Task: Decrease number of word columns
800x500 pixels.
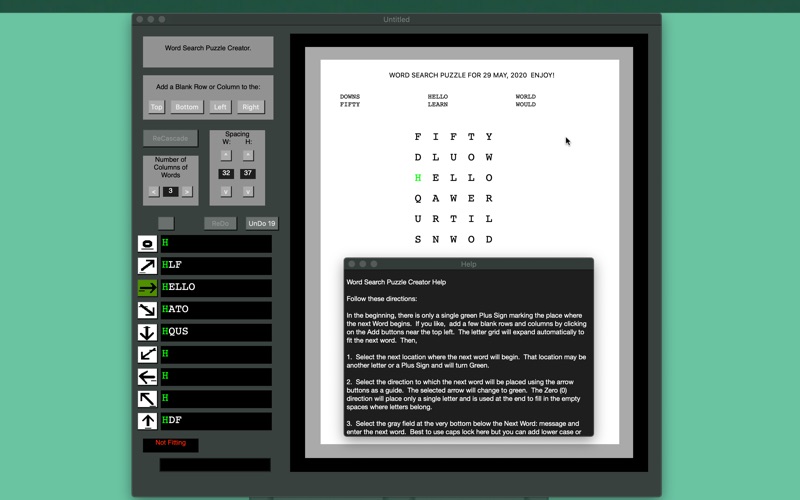Action: point(154,192)
